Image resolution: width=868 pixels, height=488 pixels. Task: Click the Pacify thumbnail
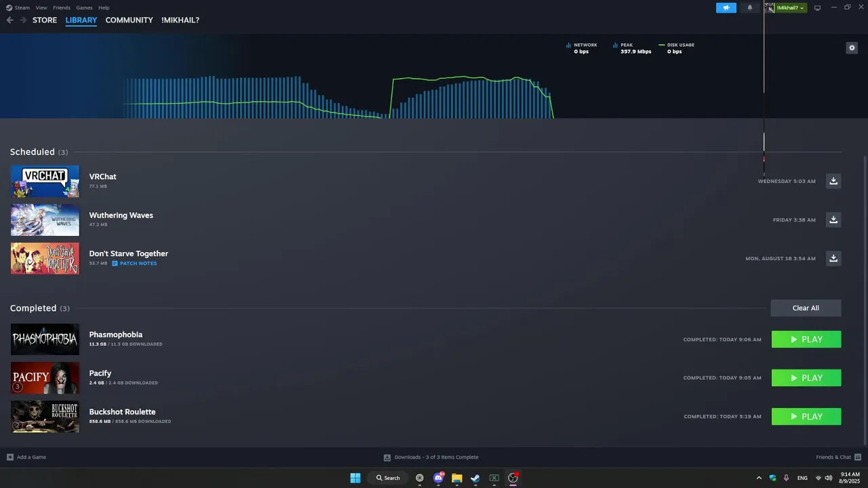pos(45,378)
